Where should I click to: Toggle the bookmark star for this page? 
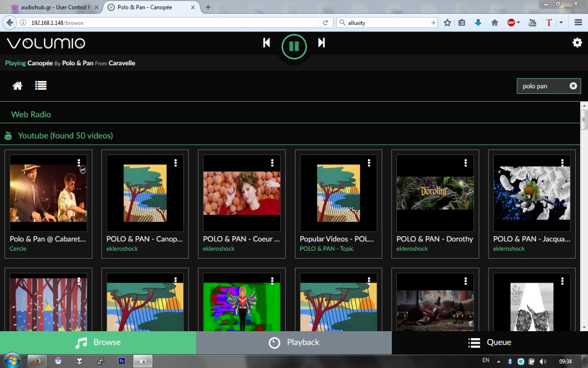pos(447,23)
